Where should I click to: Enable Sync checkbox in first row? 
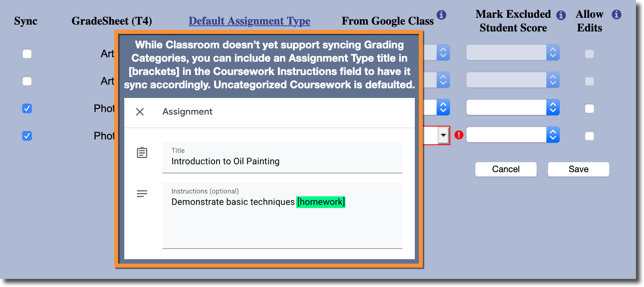pos(27,54)
